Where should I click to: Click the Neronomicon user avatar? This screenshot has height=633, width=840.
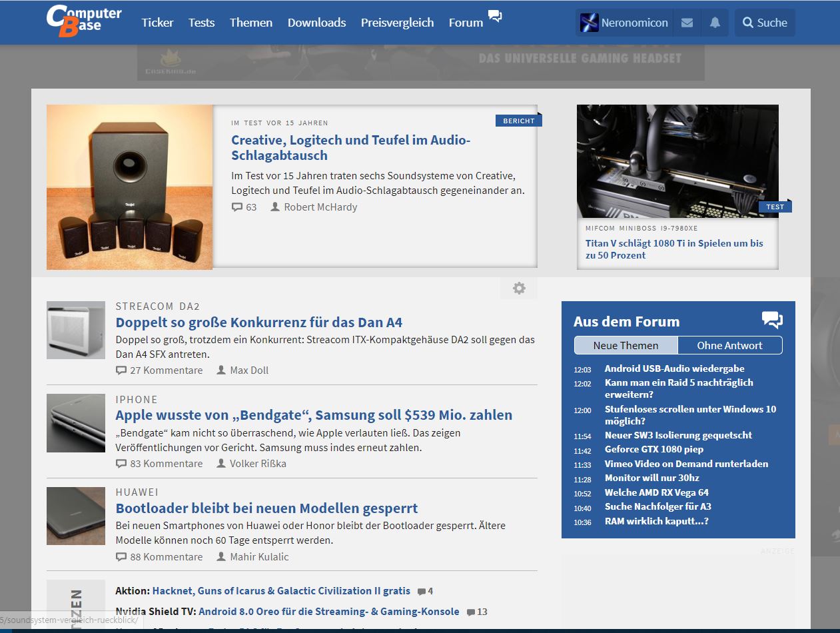point(590,23)
